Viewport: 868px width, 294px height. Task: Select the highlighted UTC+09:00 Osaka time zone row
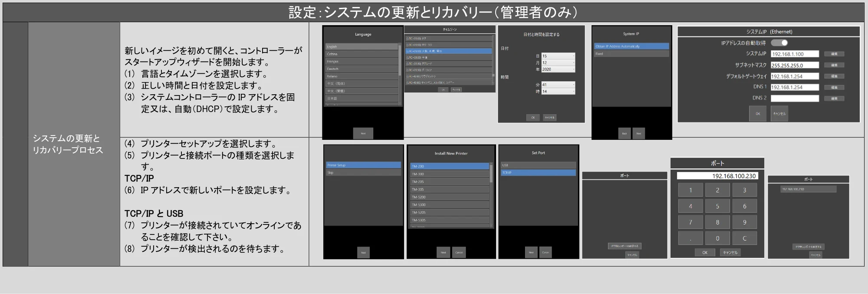click(448, 51)
